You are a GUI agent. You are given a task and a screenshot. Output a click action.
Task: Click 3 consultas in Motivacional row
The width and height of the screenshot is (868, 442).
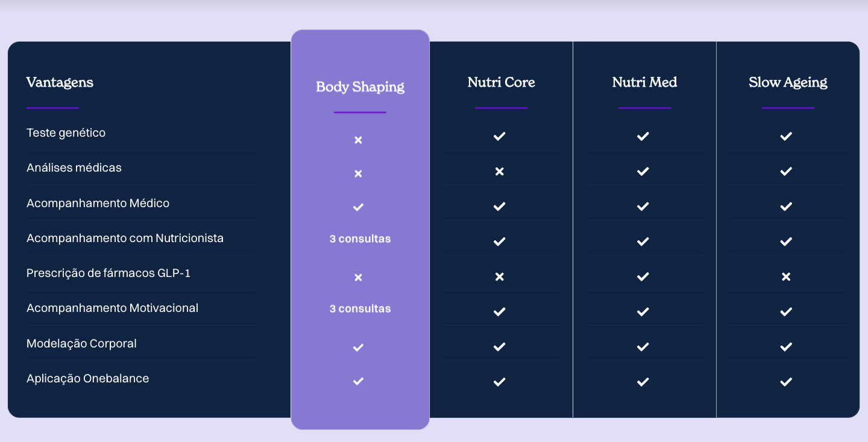point(360,309)
